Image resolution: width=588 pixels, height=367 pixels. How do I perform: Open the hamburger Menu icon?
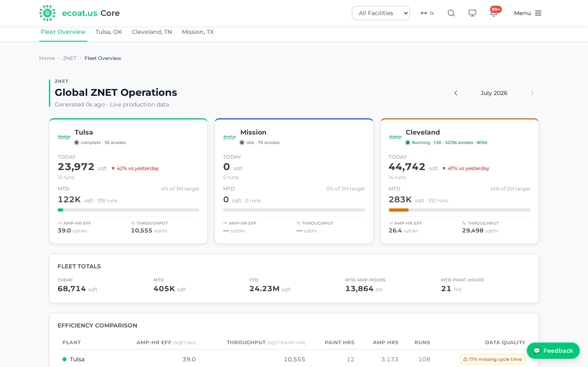[x=538, y=13]
